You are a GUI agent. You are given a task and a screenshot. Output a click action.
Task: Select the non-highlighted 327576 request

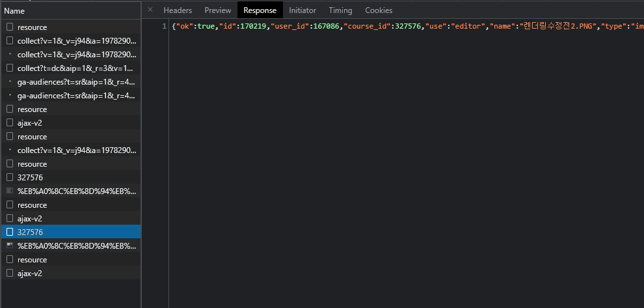point(31,177)
